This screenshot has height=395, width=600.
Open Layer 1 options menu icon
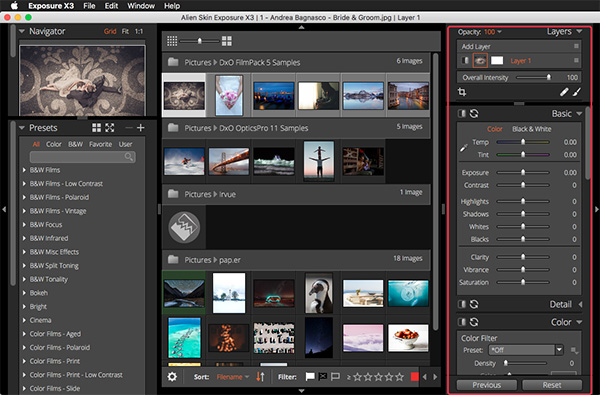(576, 60)
